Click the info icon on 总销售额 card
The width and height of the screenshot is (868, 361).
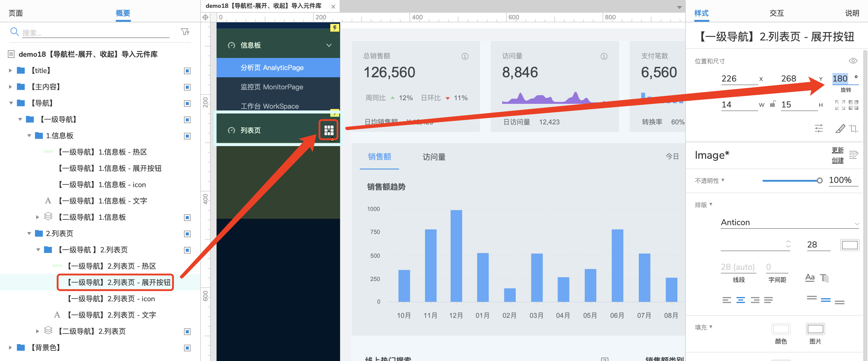pos(465,56)
